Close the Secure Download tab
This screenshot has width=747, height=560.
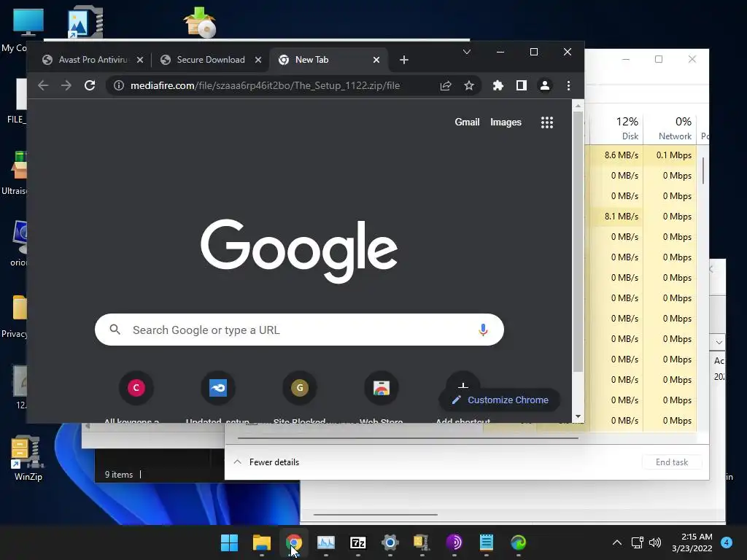point(258,60)
